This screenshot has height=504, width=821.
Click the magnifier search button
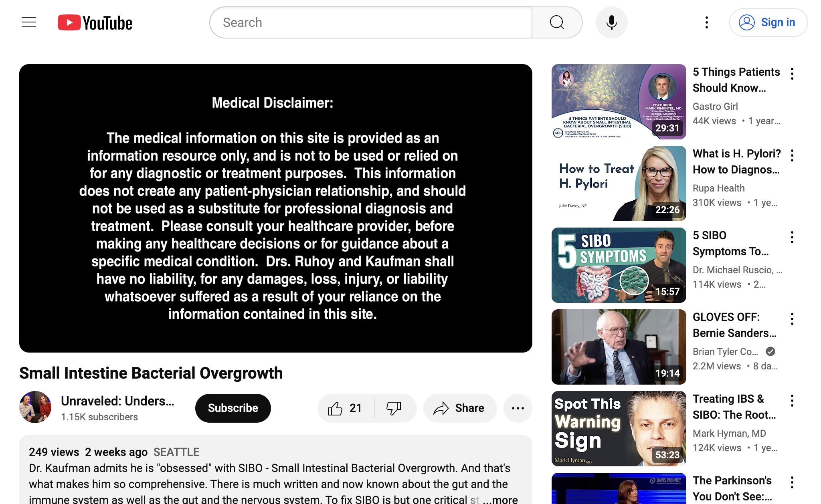tap(557, 22)
